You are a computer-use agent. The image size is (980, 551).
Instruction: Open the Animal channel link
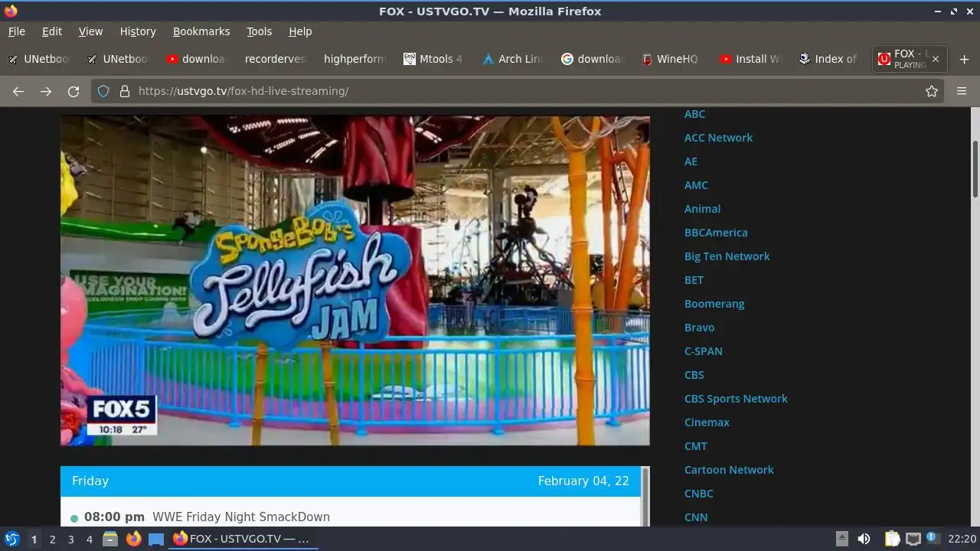[702, 209]
